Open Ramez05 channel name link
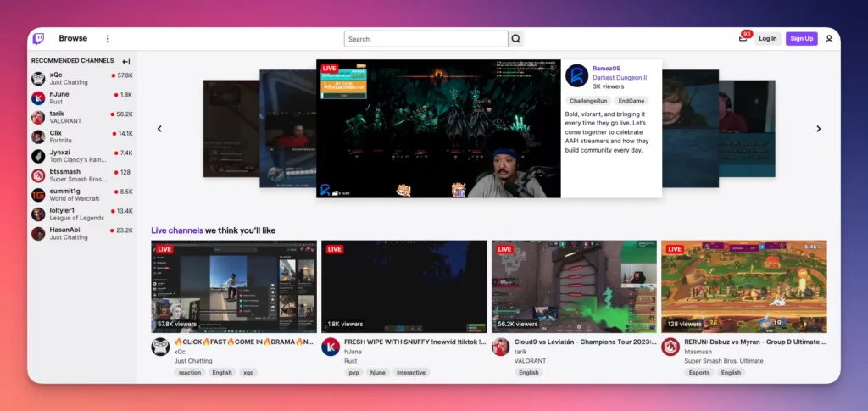 (606, 69)
